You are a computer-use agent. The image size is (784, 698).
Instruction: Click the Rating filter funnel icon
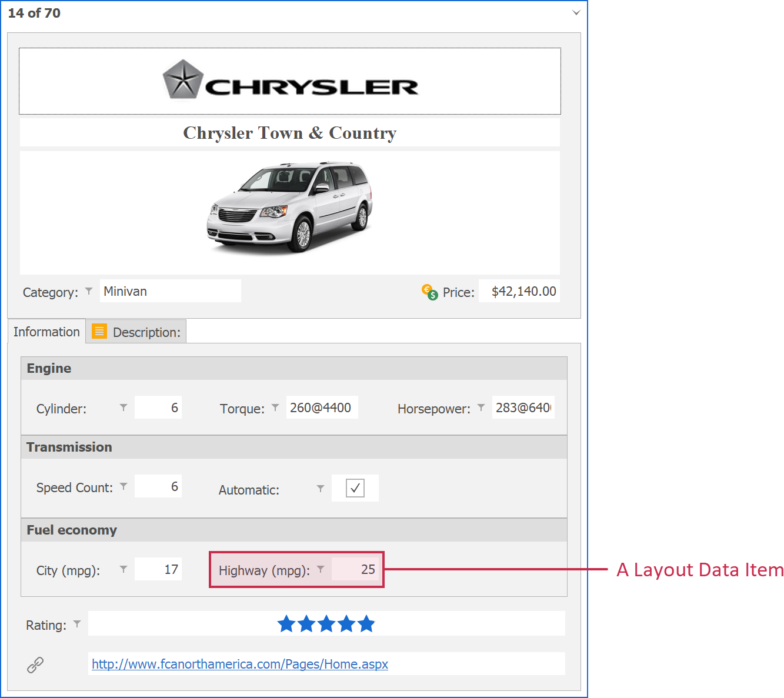pyautogui.click(x=77, y=624)
